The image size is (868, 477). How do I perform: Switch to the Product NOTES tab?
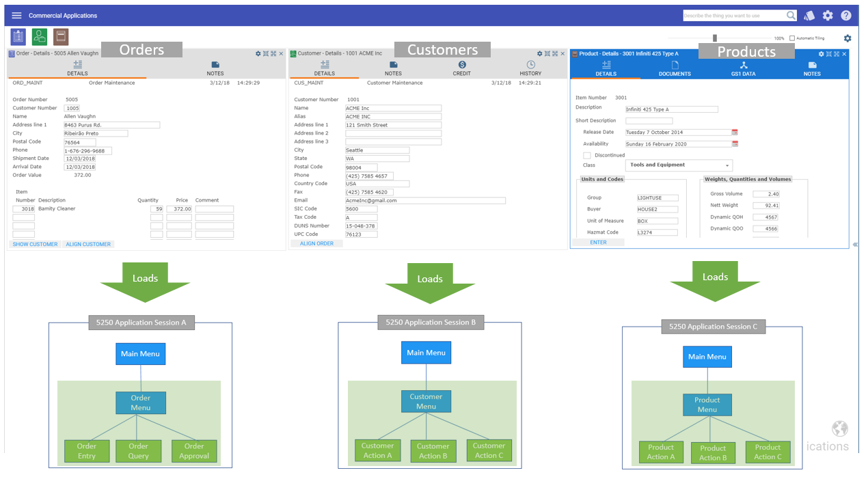[x=812, y=68]
